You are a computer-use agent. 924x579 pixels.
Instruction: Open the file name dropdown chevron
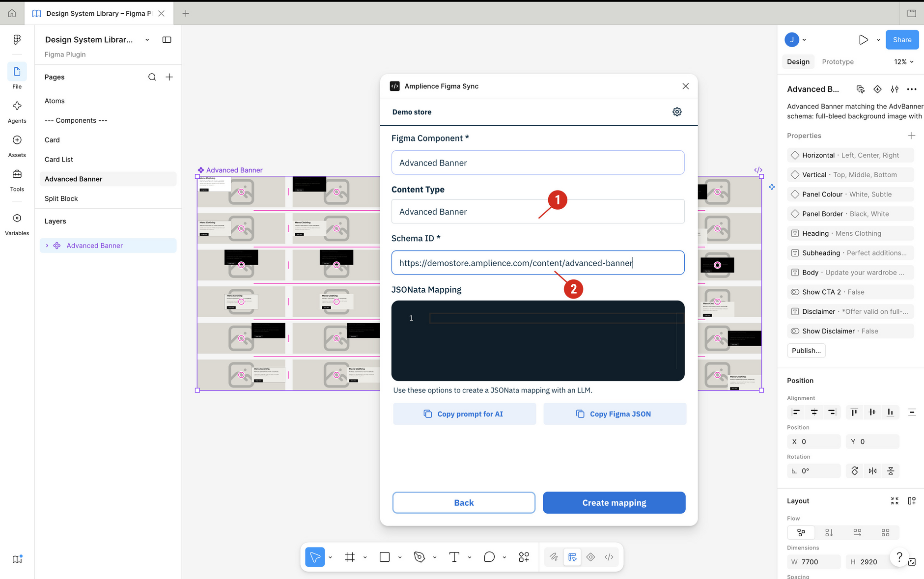pos(147,40)
